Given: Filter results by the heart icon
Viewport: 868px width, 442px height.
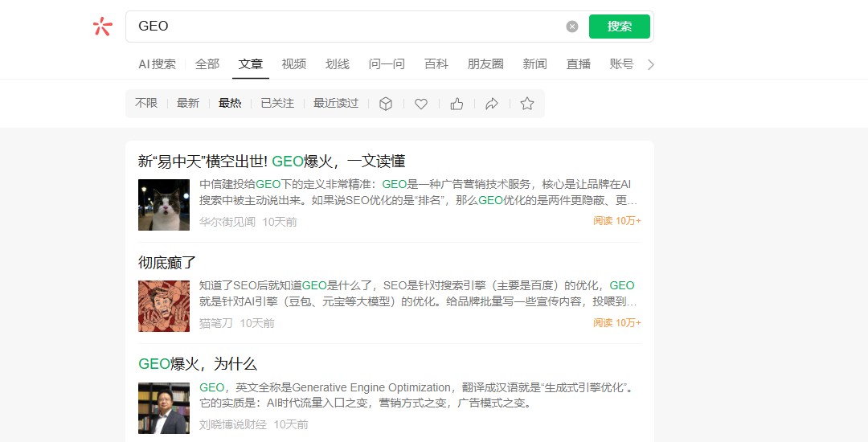Looking at the screenshot, I should coord(421,104).
